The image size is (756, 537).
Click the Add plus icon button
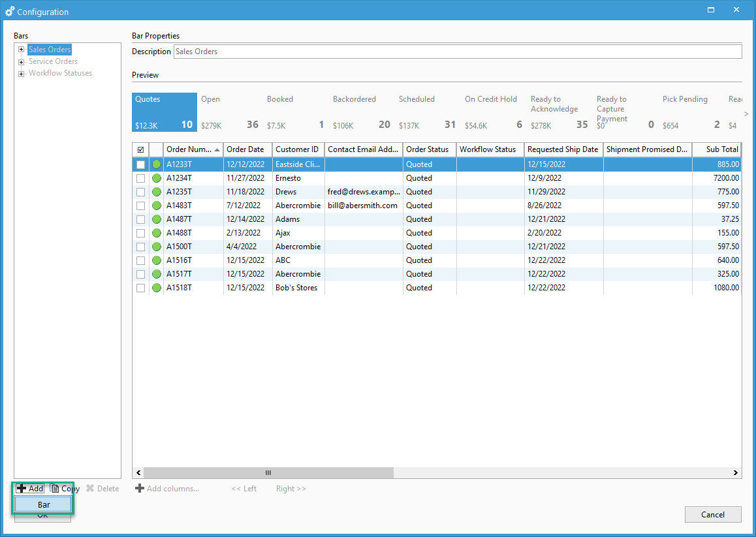tap(22, 489)
